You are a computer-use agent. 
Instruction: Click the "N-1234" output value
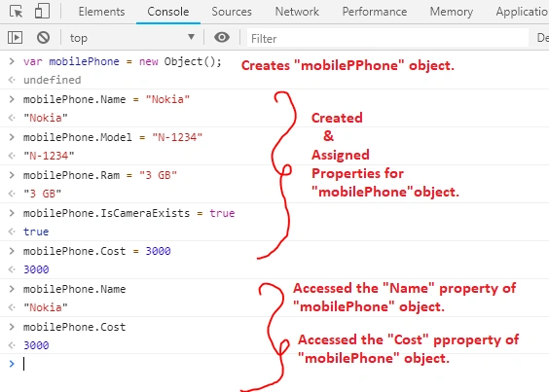coord(49,156)
